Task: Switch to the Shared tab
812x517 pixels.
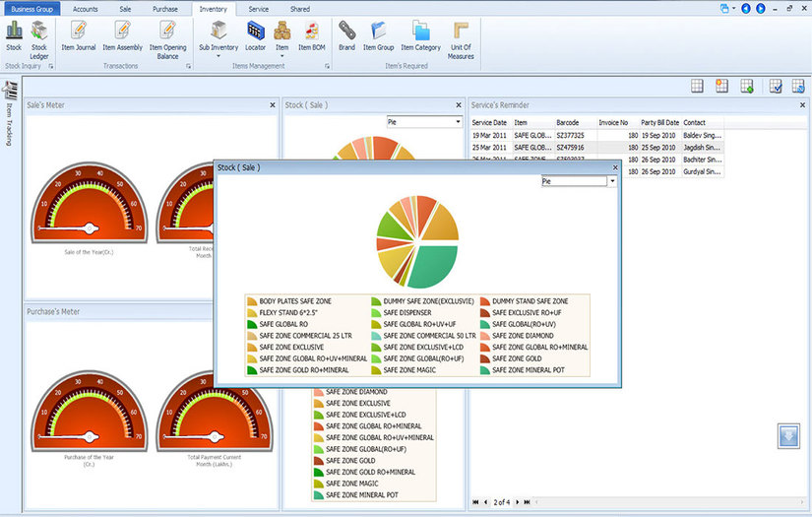Action: 300,9
